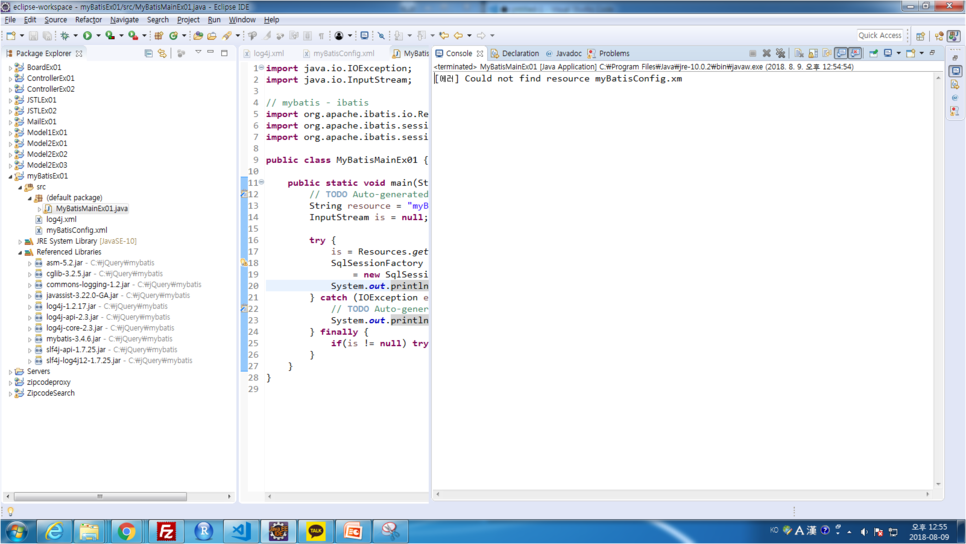966x544 pixels.
Task: Click Open Type icon in toolbar
Action: click(198, 36)
